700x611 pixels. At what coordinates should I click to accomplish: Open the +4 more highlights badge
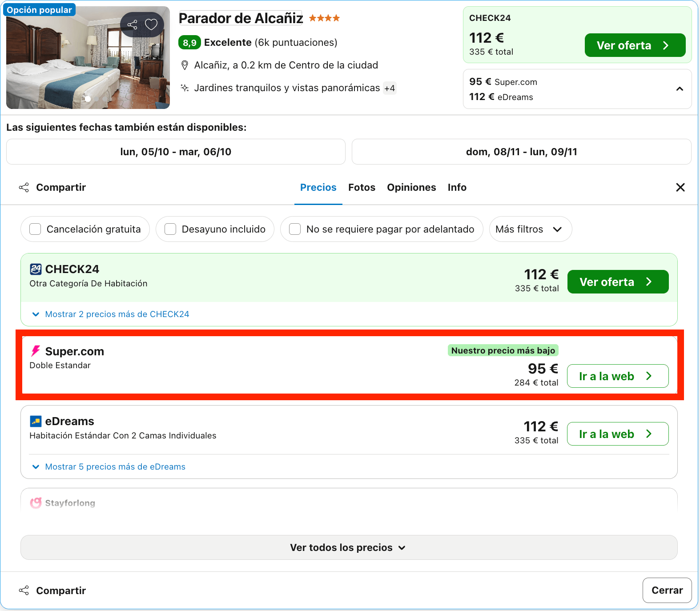click(x=390, y=88)
